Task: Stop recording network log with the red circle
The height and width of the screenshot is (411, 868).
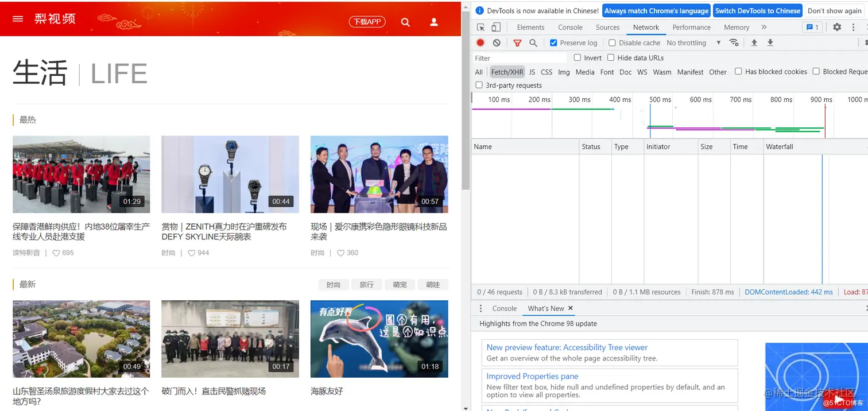Action: coord(480,42)
